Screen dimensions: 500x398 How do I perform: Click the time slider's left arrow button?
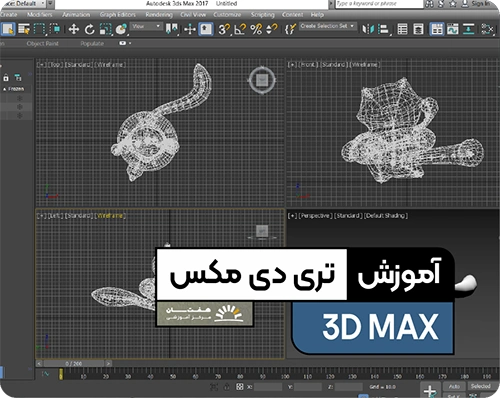tap(39, 363)
